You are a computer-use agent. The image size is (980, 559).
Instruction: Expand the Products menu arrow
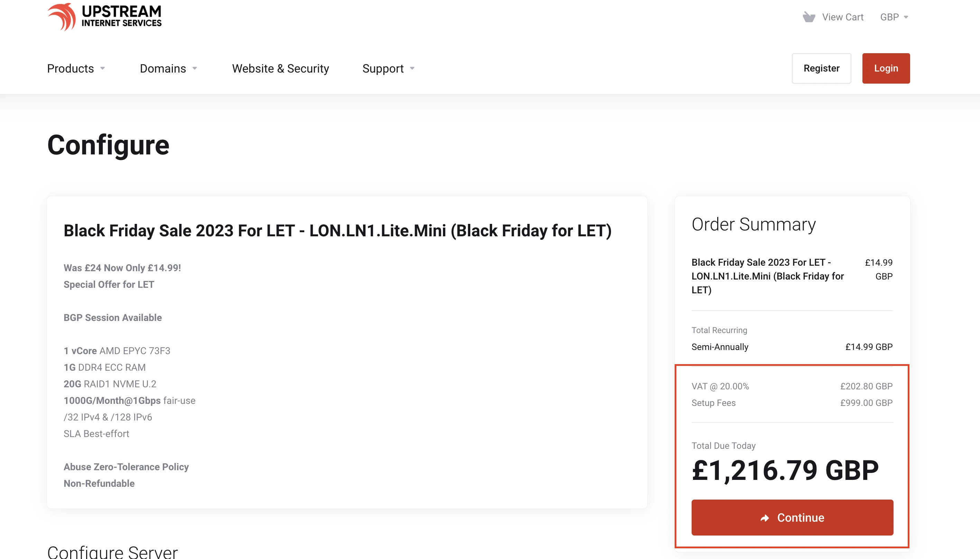[103, 68]
